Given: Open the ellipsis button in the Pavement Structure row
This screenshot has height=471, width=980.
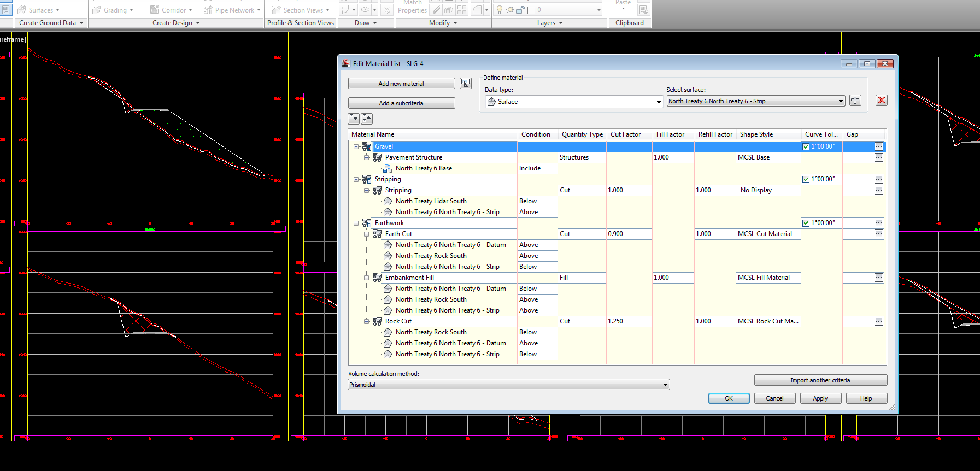Looking at the screenshot, I should point(879,157).
